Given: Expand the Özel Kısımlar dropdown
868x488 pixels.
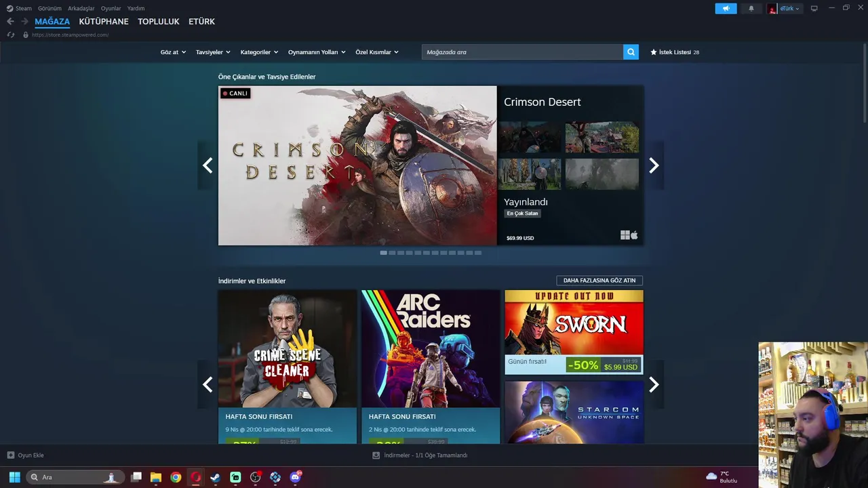Looking at the screenshot, I should point(377,52).
